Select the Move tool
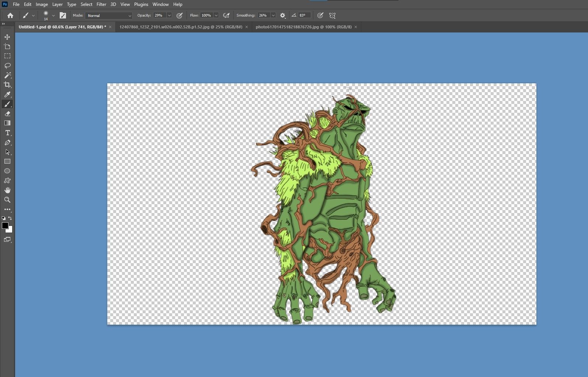Screen dimensions: 588x377 [x=7, y=37]
